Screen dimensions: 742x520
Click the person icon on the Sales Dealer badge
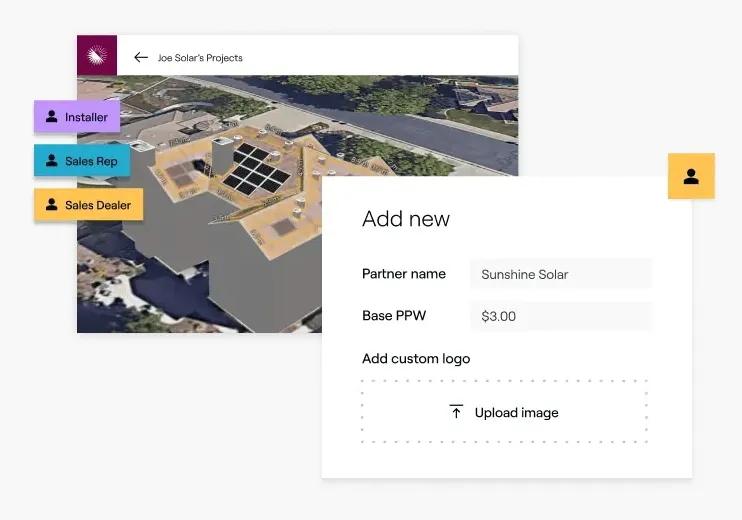click(x=52, y=205)
